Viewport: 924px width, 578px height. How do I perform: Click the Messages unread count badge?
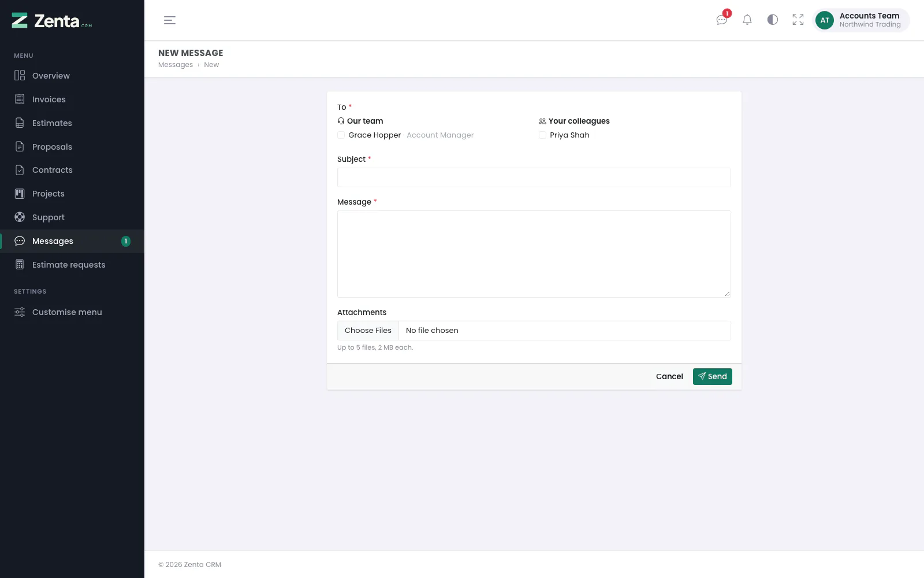click(126, 241)
